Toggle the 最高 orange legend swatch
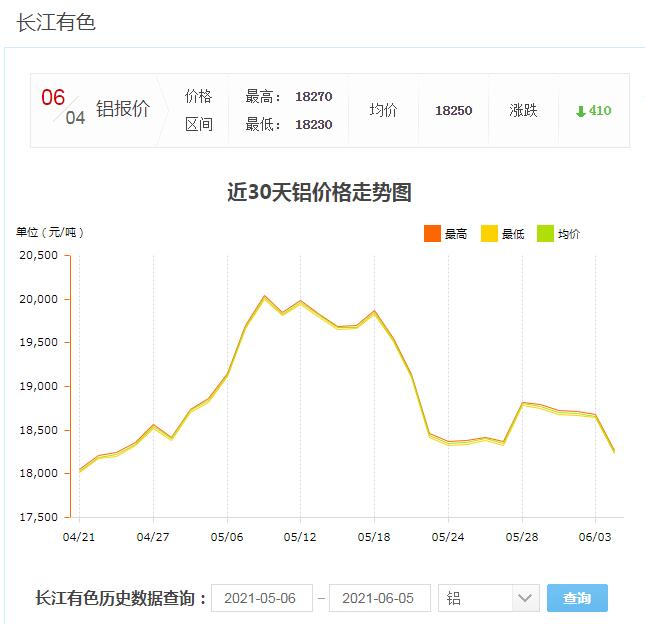This screenshot has width=645, height=624. point(432,234)
